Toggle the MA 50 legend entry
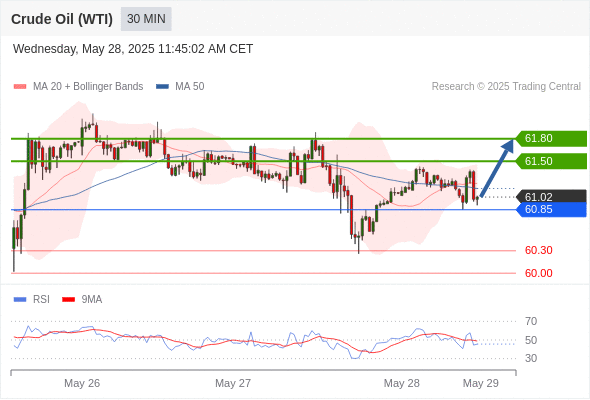This screenshot has height=400, width=590. pos(180,87)
